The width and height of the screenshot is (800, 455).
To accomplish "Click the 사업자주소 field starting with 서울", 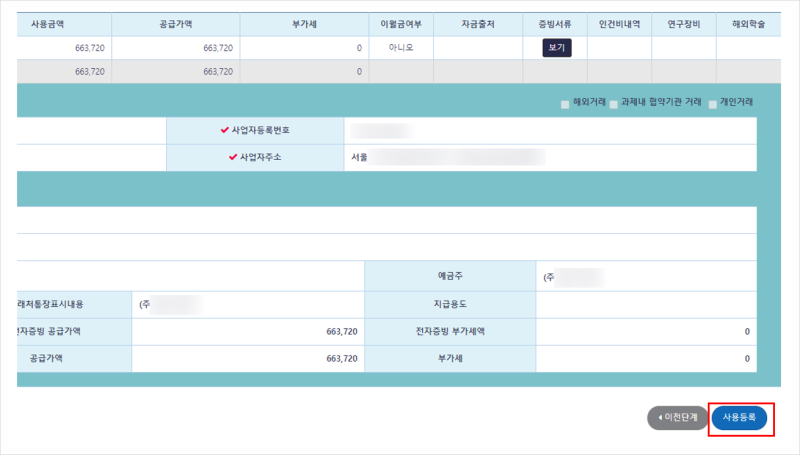I will point(551,157).
